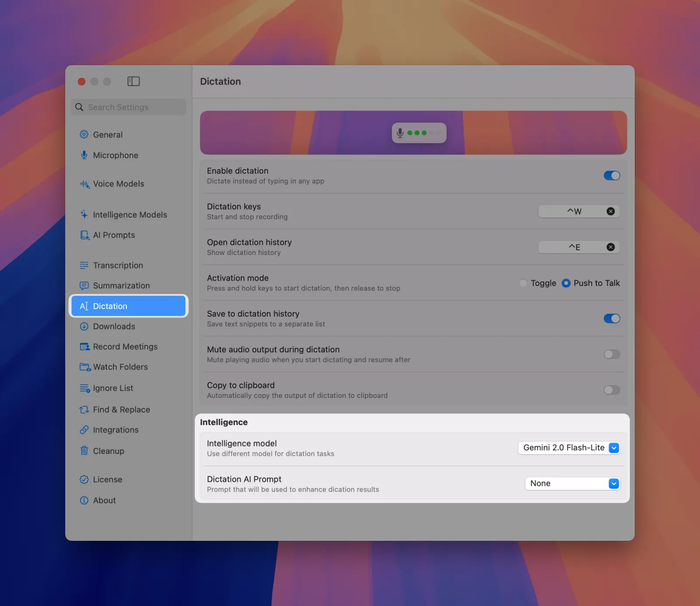The image size is (700, 606).
Task: Click the Voice Models waveform icon
Action: coord(84,184)
